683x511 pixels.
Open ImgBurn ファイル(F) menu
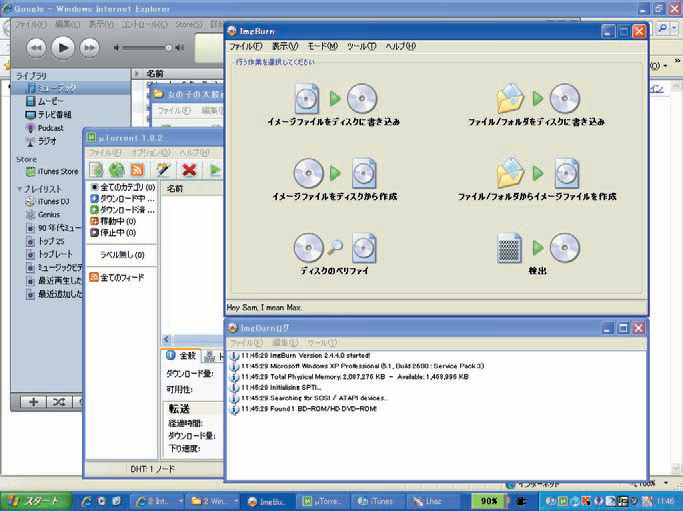[x=246, y=46]
